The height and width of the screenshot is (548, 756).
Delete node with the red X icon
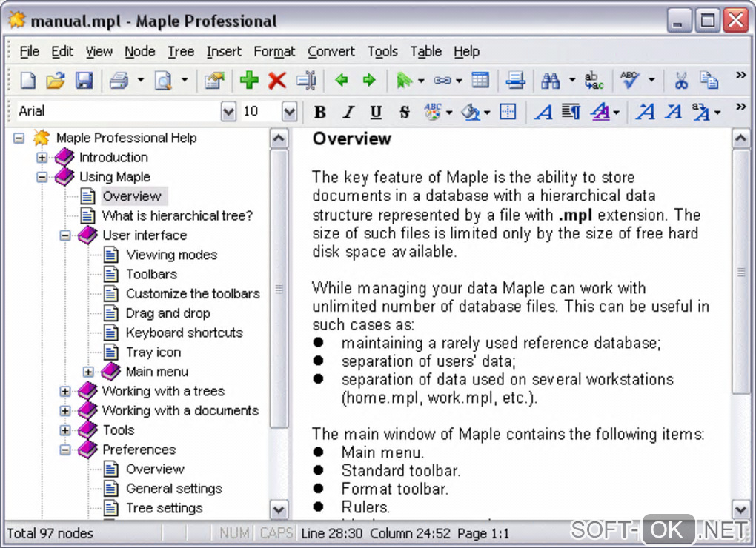[x=277, y=80]
